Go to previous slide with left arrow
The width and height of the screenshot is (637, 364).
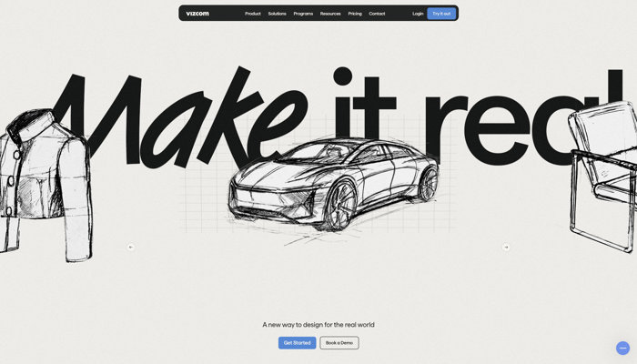click(x=130, y=247)
